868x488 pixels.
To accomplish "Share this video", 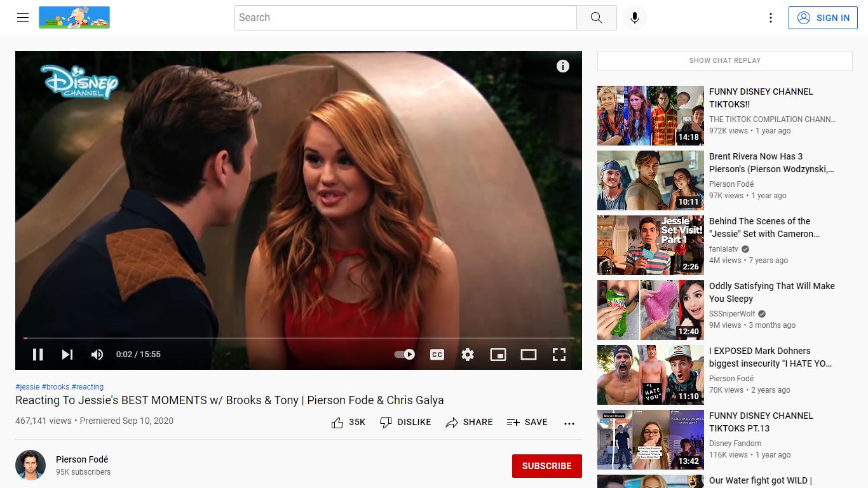I will click(x=469, y=423).
